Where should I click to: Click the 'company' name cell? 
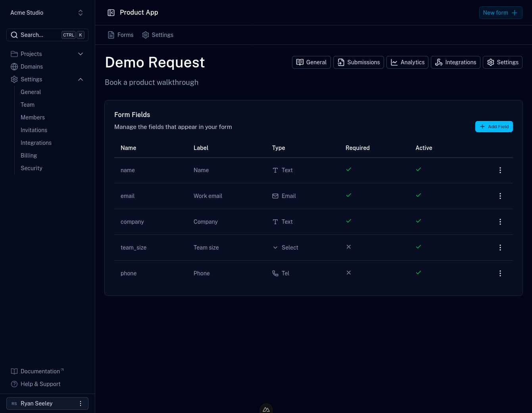click(x=132, y=222)
